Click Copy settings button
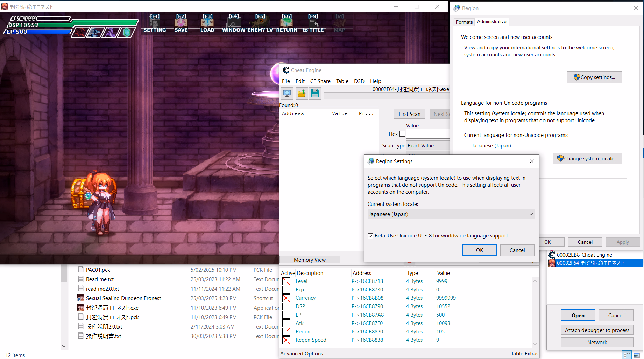 tap(594, 77)
